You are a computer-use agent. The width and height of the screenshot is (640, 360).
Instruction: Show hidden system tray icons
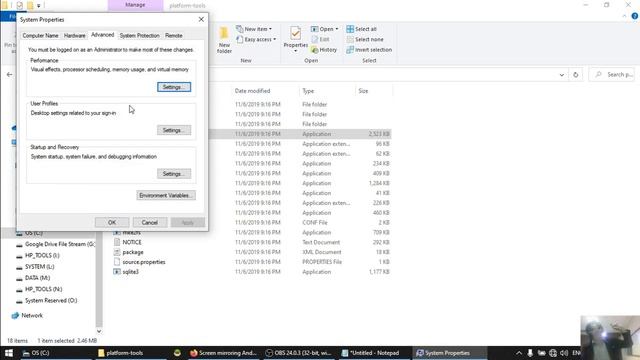click(519, 353)
